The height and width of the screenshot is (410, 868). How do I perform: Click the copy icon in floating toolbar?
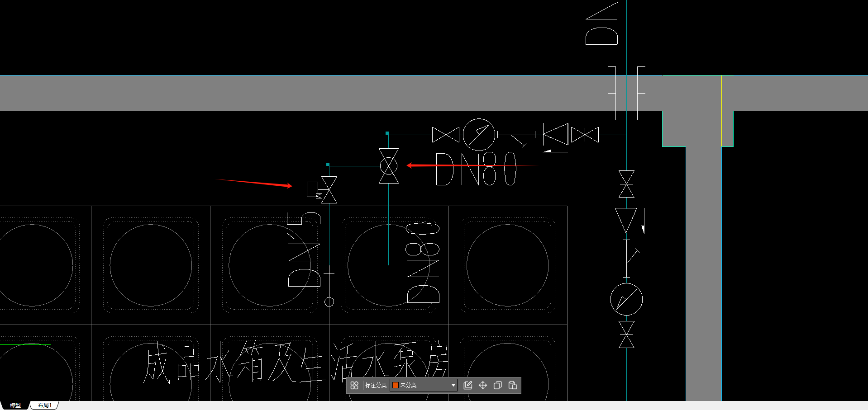pyautogui.click(x=498, y=385)
